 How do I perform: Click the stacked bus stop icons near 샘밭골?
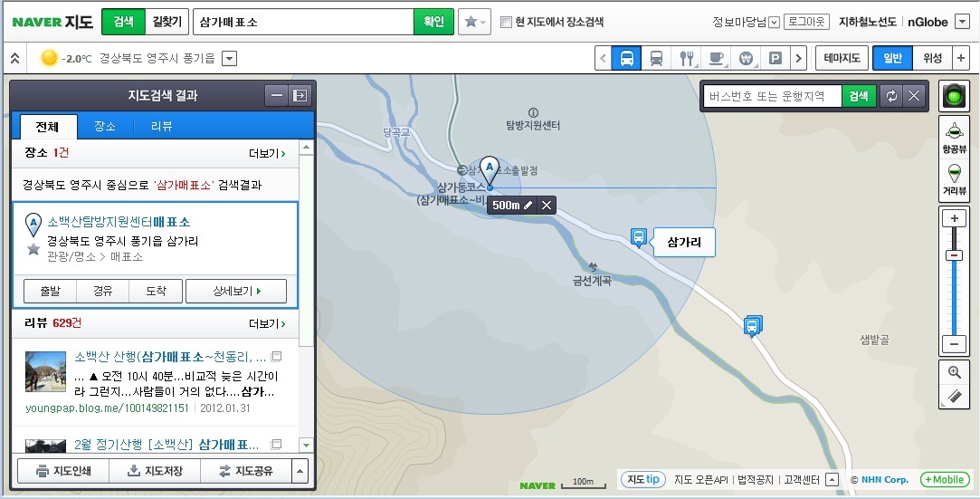pos(753,326)
